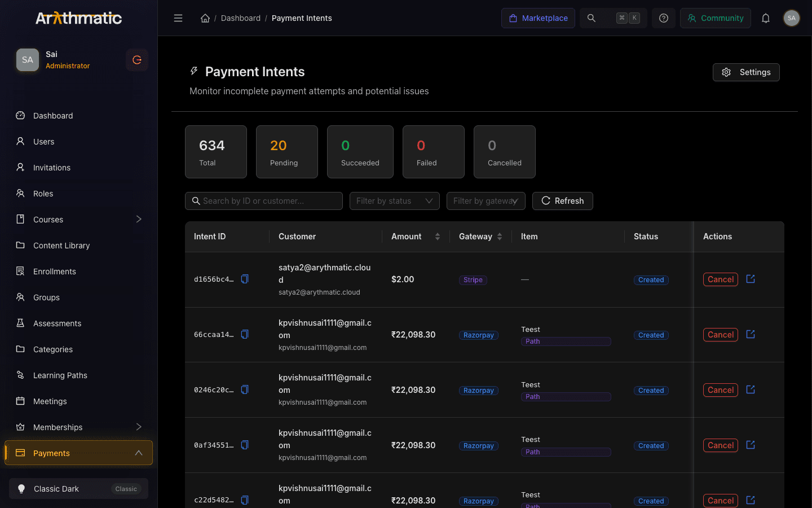Click the Refresh button
Image resolution: width=812 pixels, height=508 pixels.
click(x=563, y=201)
